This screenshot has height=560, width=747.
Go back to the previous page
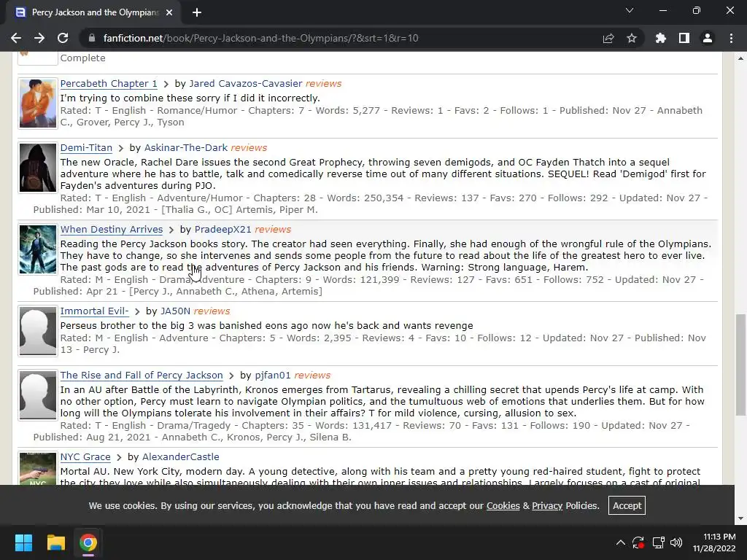pos(16,38)
